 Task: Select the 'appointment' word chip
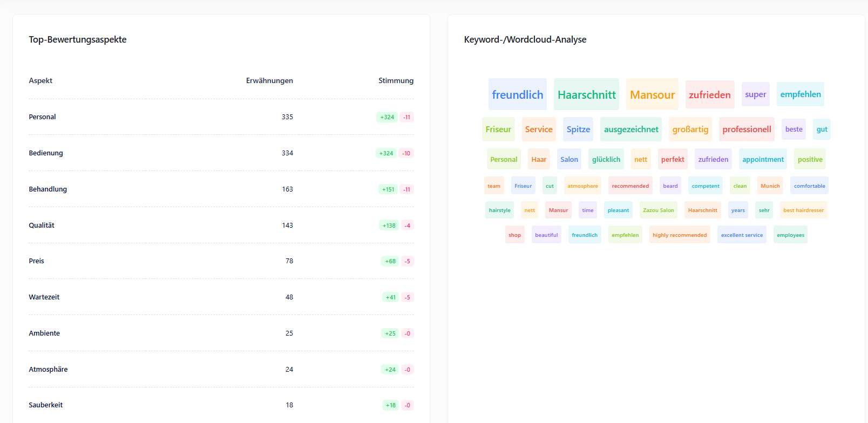click(763, 160)
